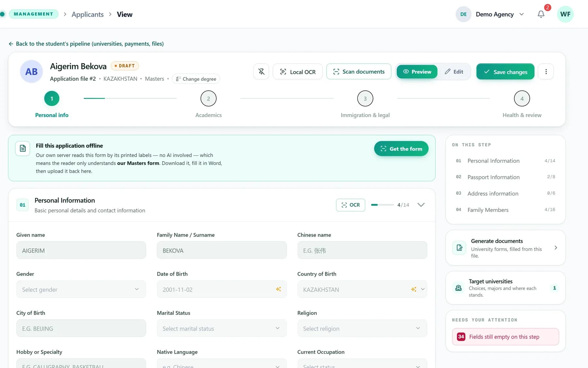This screenshot has height=368, width=588.
Task: Click the sparkle icon in Country of Birth field
Action: (x=414, y=289)
